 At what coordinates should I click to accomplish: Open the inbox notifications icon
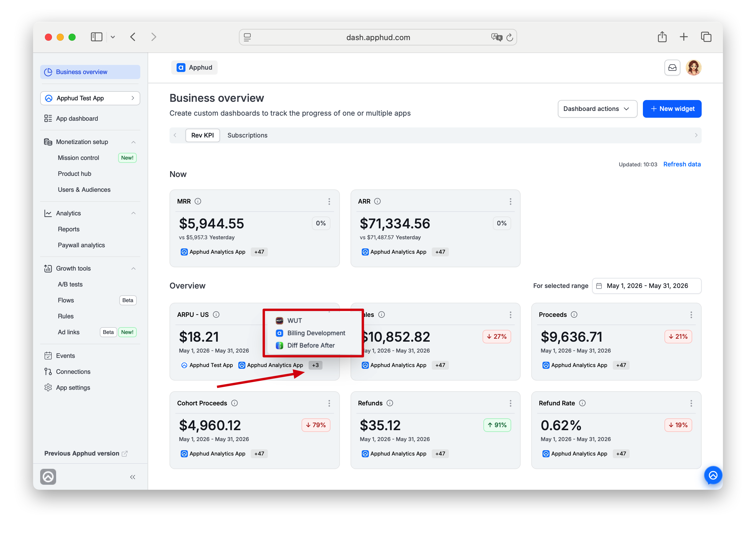point(672,68)
